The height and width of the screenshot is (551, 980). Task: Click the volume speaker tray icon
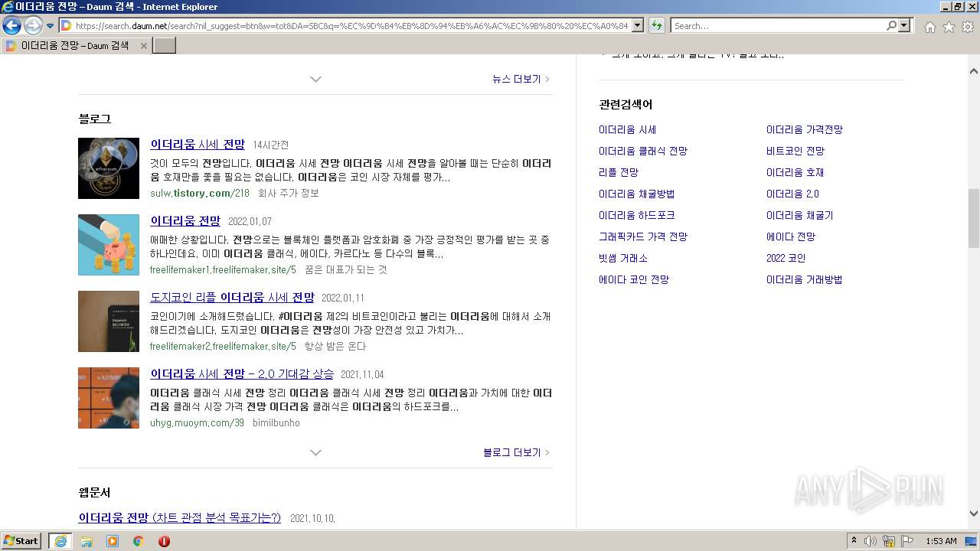[871, 541]
